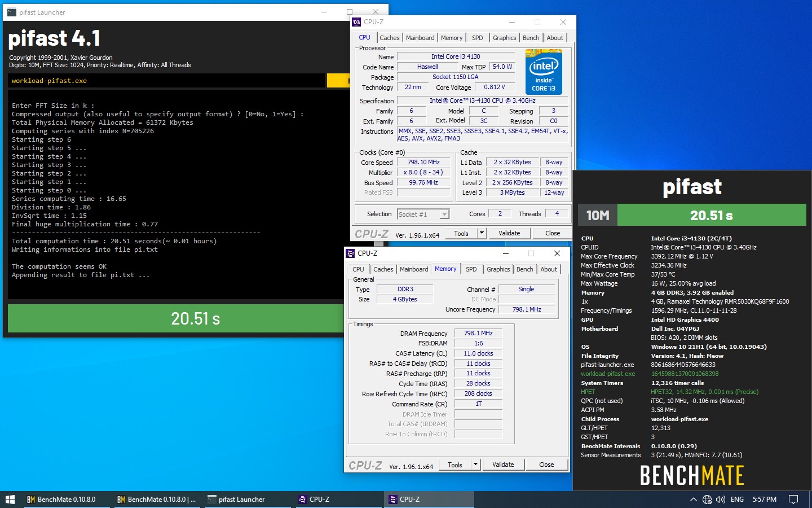Viewport: 812px width, 508px height.
Task: Activate the highlighted CPU-Z taskbar button
Action: [x=429, y=500]
